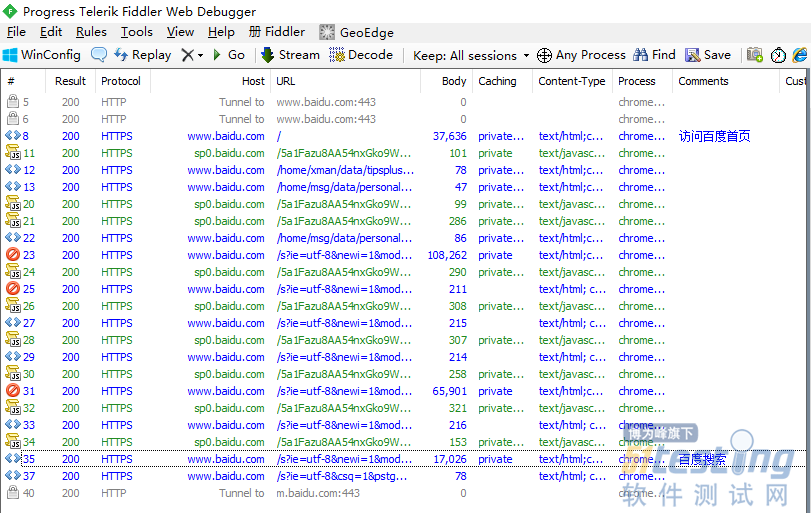Toggle Stream mode
The width and height of the screenshot is (811, 513).
pos(291,55)
